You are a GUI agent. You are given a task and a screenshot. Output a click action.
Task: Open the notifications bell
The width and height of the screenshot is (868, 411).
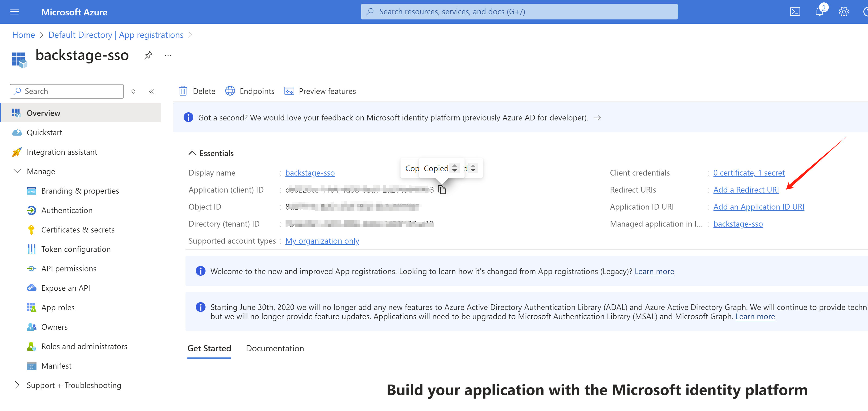(x=820, y=12)
